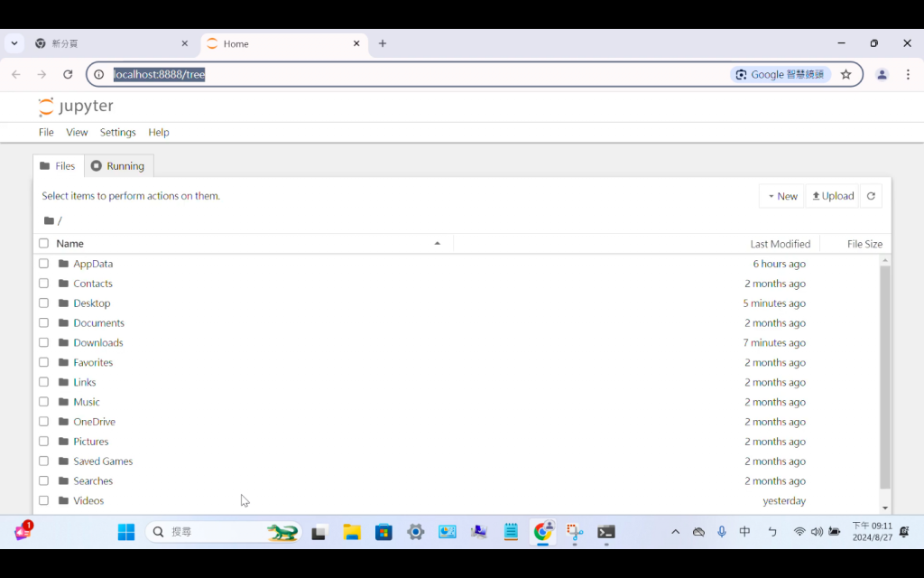
Task: Open the View menu
Action: (77, 132)
